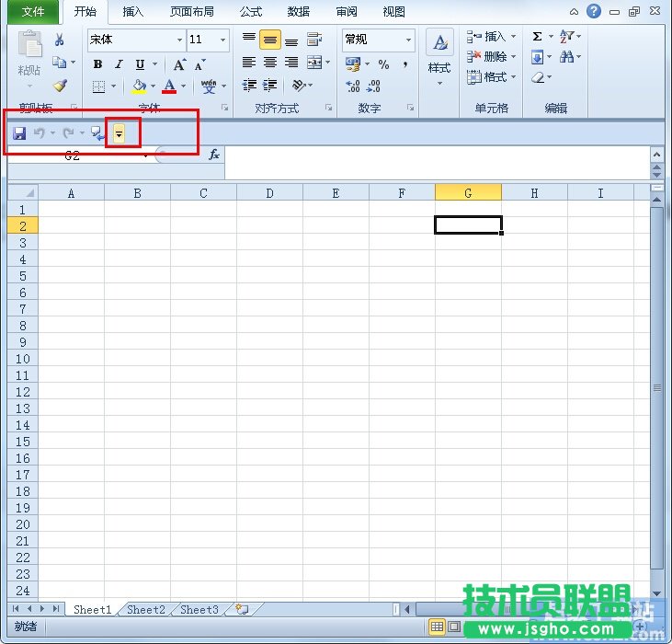Click the insert new worksheet tab icon
Image resolution: width=672 pixels, height=644 pixels.
pyautogui.click(x=242, y=609)
